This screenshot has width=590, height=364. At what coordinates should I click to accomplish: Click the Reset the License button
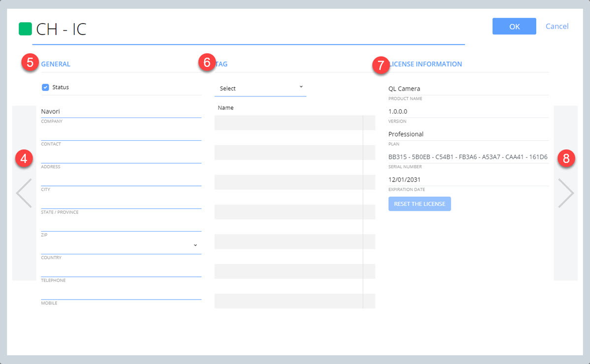pyautogui.click(x=420, y=204)
